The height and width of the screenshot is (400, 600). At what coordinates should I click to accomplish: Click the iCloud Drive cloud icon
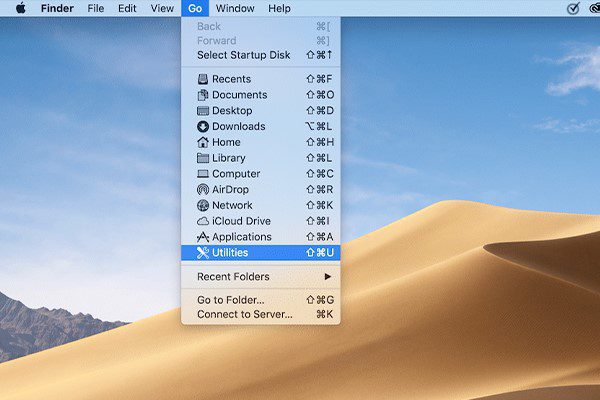[203, 221]
